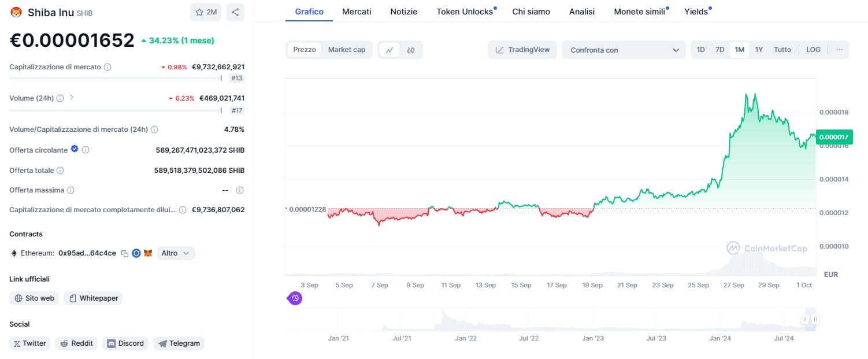The height and width of the screenshot is (359, 868).
Task: Click verified badge beside Offerta circolante
Action: click(x=75, y=149)
